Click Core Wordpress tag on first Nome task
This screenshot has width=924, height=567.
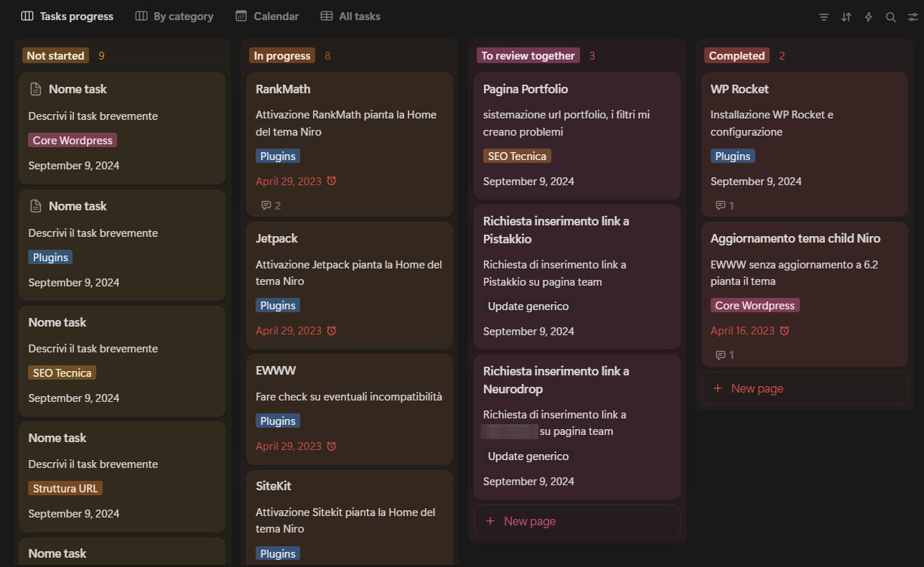click(73, 141)
